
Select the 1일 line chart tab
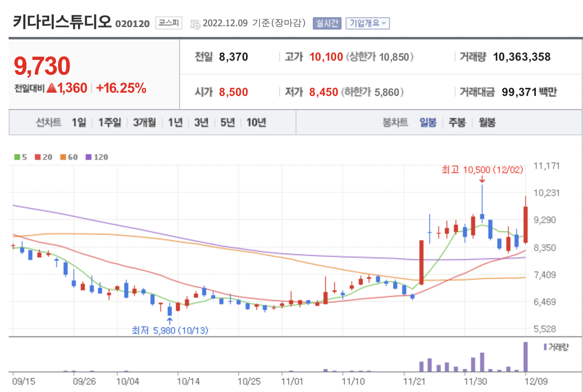click(x=79, y=122)
